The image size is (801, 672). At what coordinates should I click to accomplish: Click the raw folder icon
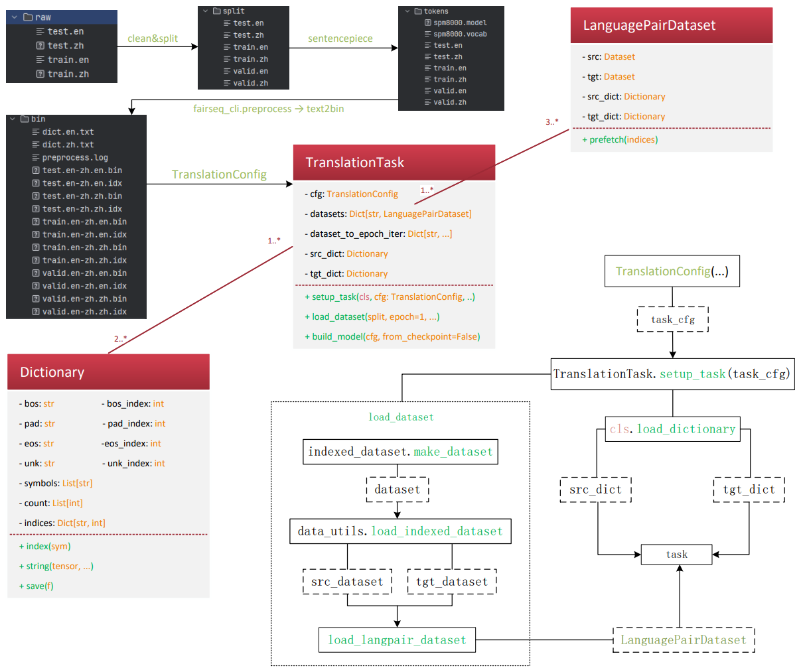(x=28, y=17)
